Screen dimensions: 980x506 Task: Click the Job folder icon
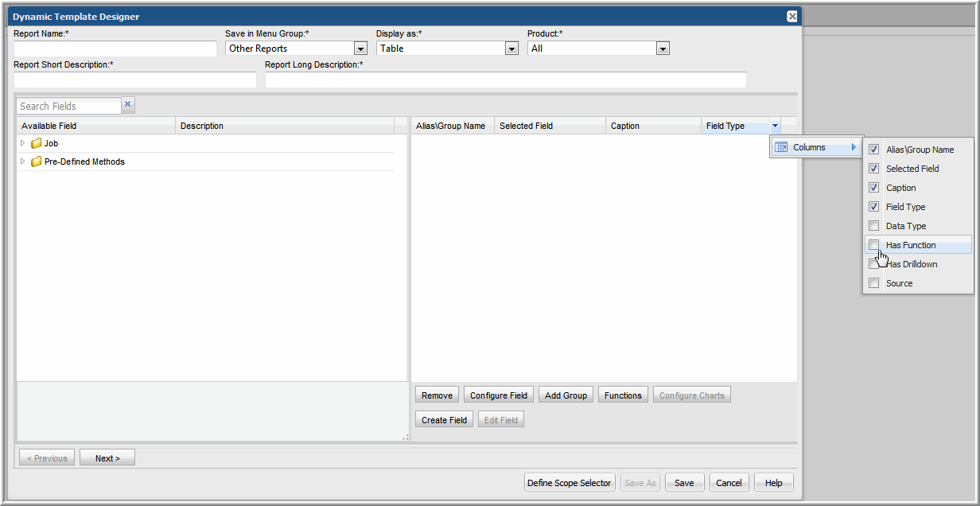point(36,144)
